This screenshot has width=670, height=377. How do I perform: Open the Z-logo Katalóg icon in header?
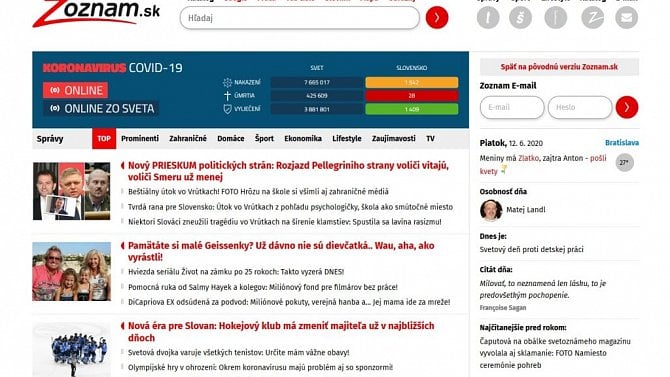tap(593, 18)
